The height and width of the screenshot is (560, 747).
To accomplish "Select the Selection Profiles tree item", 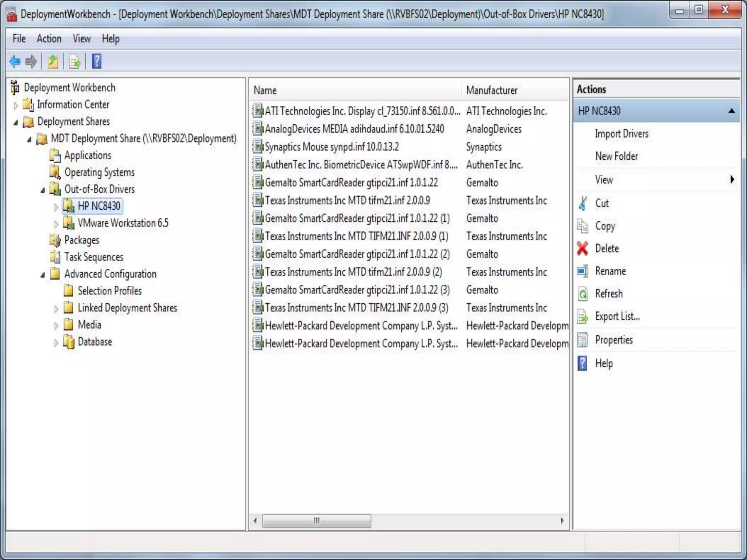I will 109,291.
